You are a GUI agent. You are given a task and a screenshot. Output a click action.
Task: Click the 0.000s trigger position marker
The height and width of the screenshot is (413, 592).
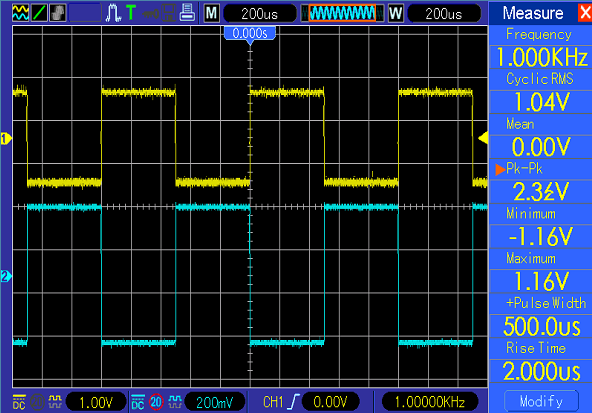pos(250,33)
